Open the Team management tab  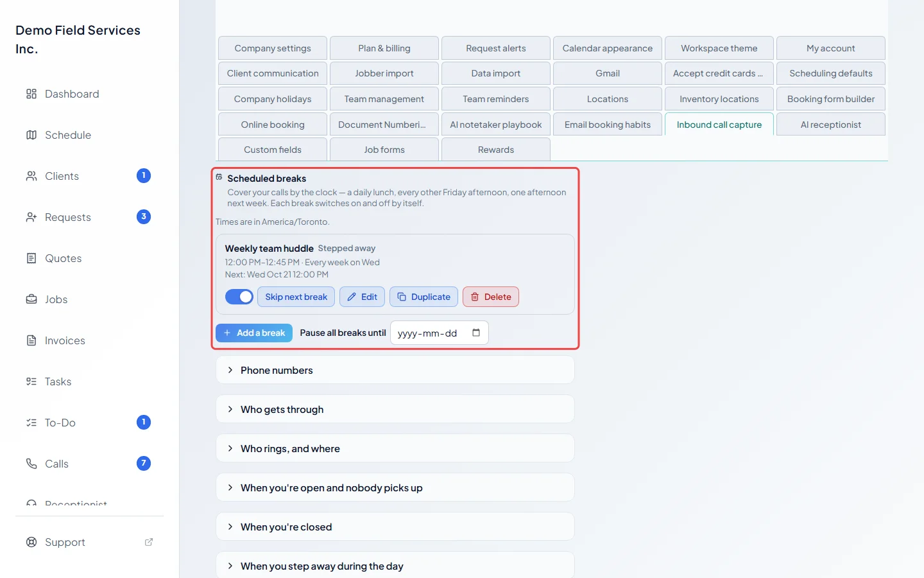coord(384,99)
